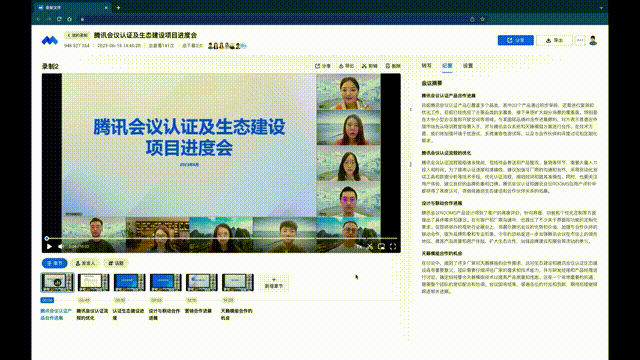
Task: Click the browser home button
Action: pos(69,19)
